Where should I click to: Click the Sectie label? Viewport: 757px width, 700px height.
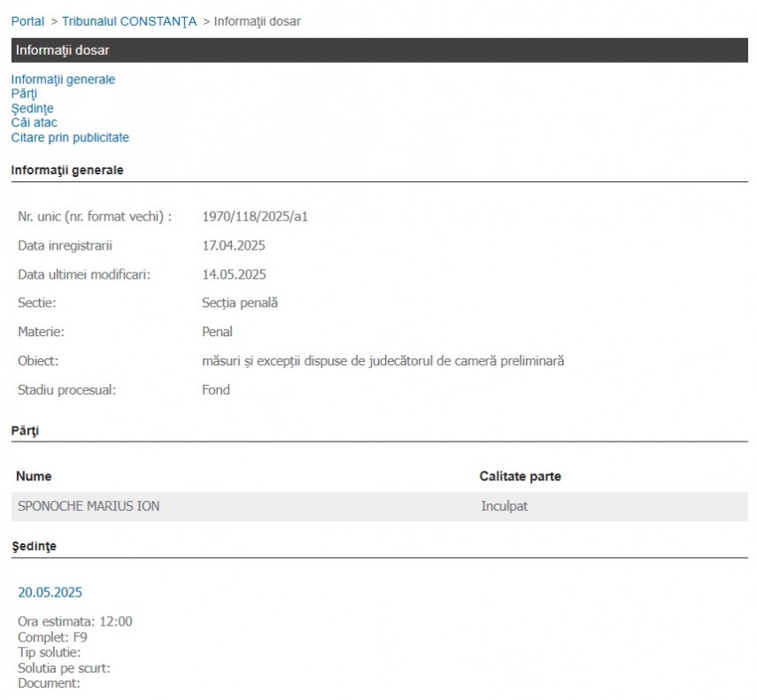tap(36, 303)
